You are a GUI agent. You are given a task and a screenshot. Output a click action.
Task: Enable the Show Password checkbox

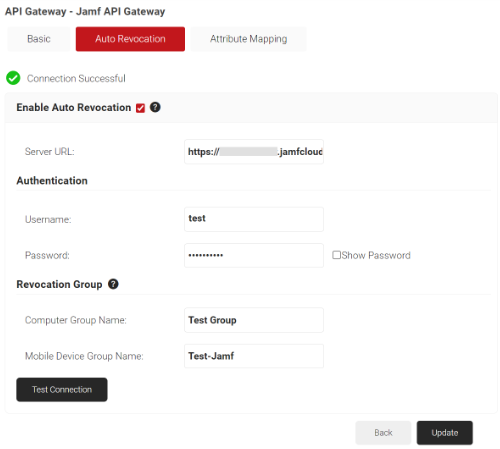pos(336,255)
